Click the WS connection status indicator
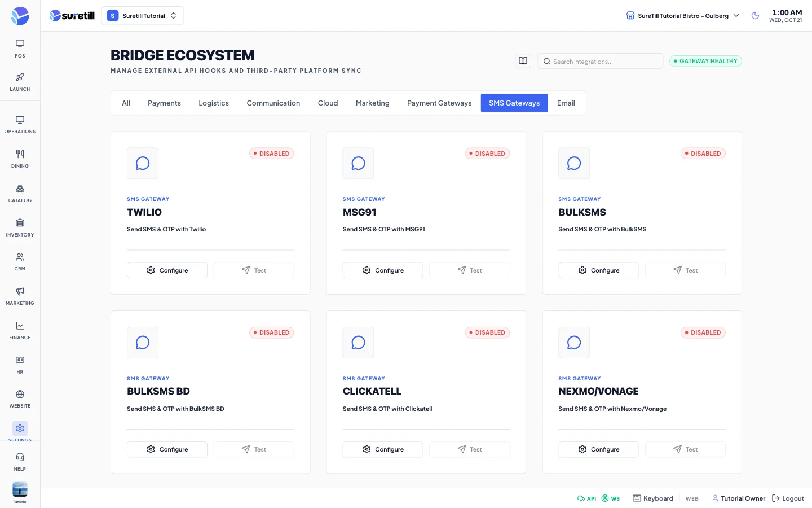 pos(611,498)
